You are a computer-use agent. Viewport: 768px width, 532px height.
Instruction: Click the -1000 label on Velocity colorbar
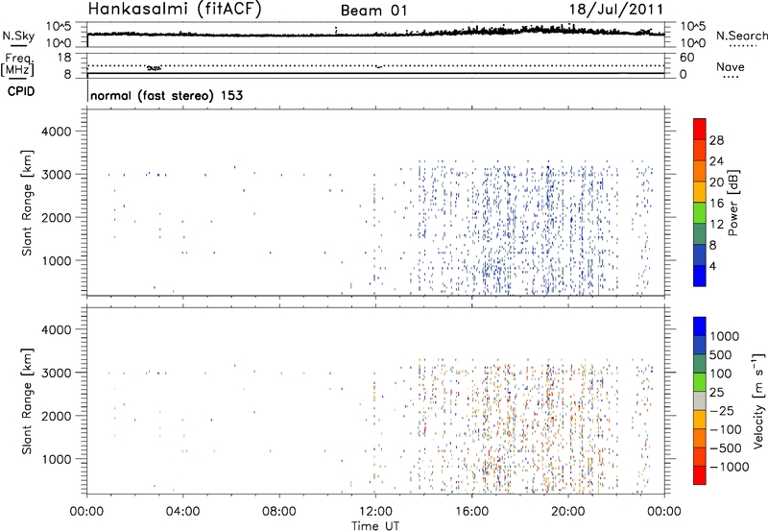click(x=730, y=467)
